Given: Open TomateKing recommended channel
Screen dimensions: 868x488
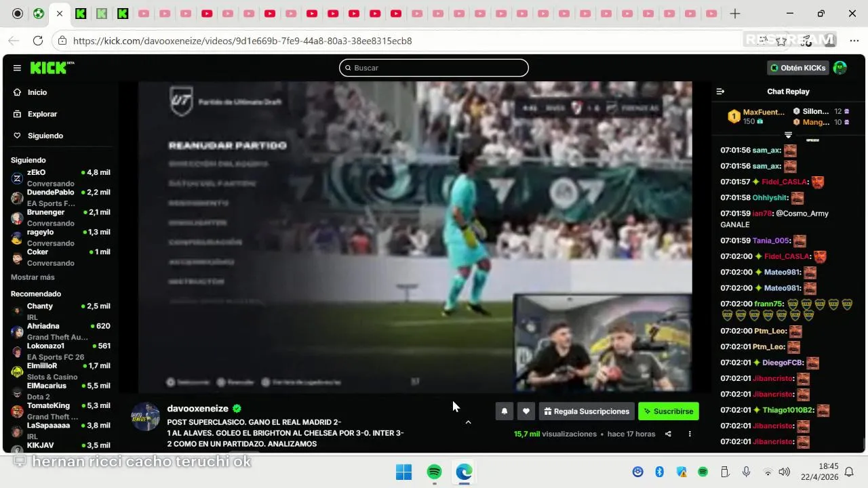Looking at the screenshot, I should (60, 411).
